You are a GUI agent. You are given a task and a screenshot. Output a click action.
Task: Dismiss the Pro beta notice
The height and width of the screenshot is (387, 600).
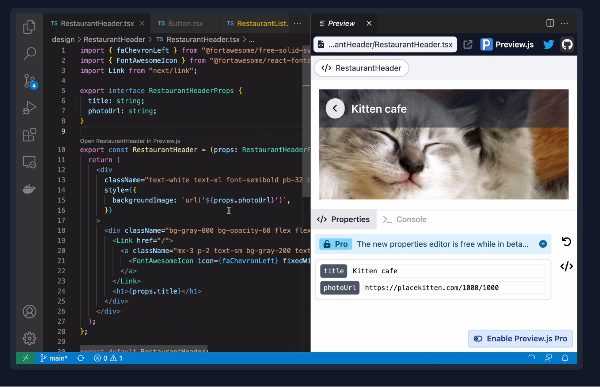click(543, 244)
